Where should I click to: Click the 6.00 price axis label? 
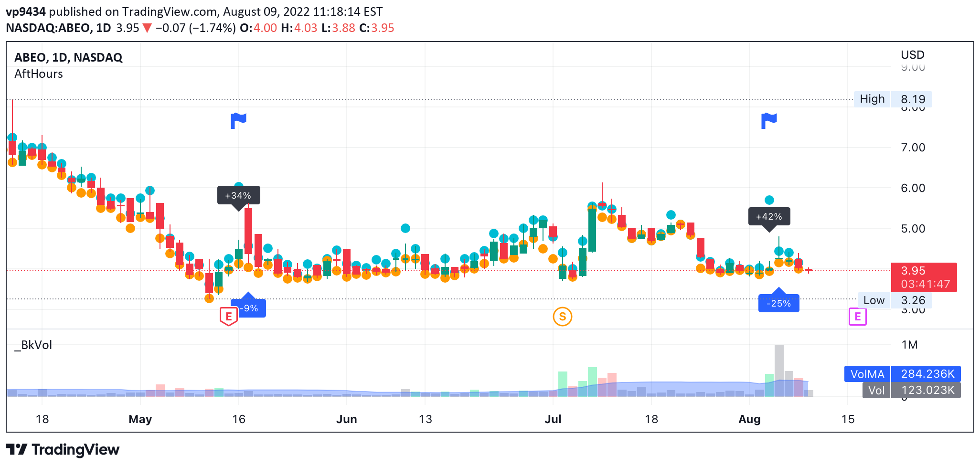[913, 188]
